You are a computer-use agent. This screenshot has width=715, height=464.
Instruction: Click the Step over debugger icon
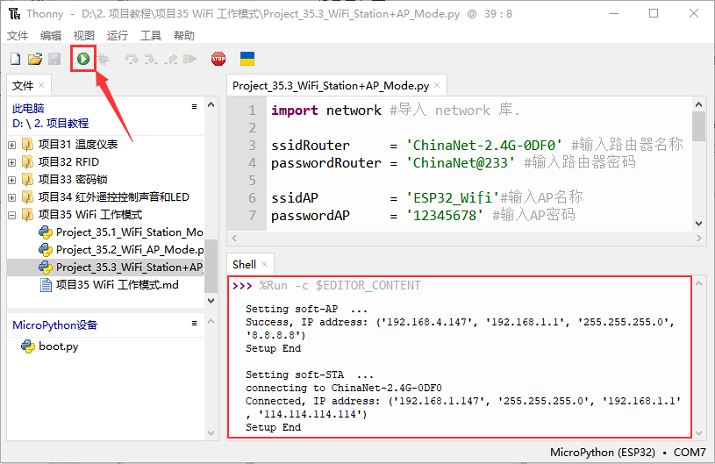[131, 59]
